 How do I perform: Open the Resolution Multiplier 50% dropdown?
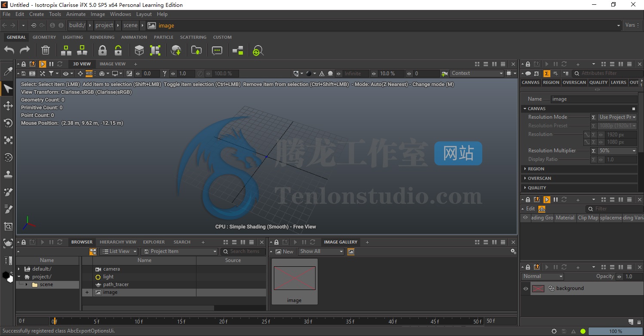coord(617,151)
